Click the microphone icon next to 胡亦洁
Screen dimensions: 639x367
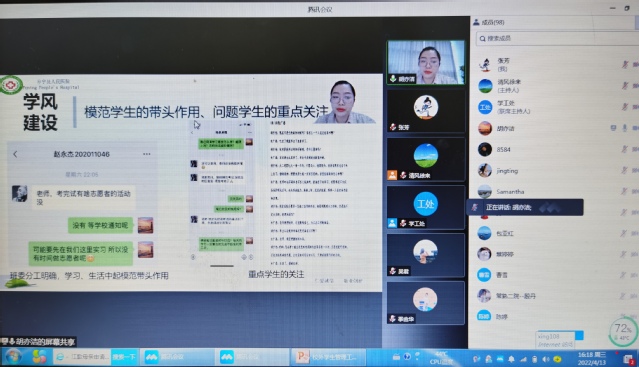(624, 128)
